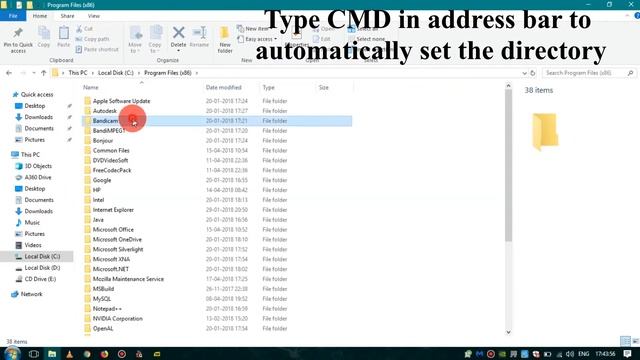Select the Apple Software Update folder
This screenshot has width=640, height=360.
[x=121, y=101]
